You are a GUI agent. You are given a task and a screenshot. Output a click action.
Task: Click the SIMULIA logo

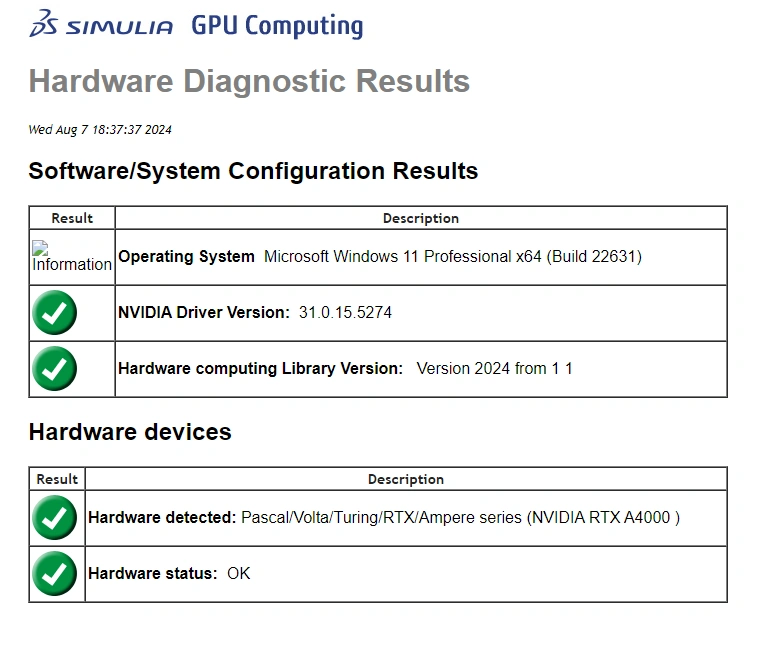click(101, 26)
